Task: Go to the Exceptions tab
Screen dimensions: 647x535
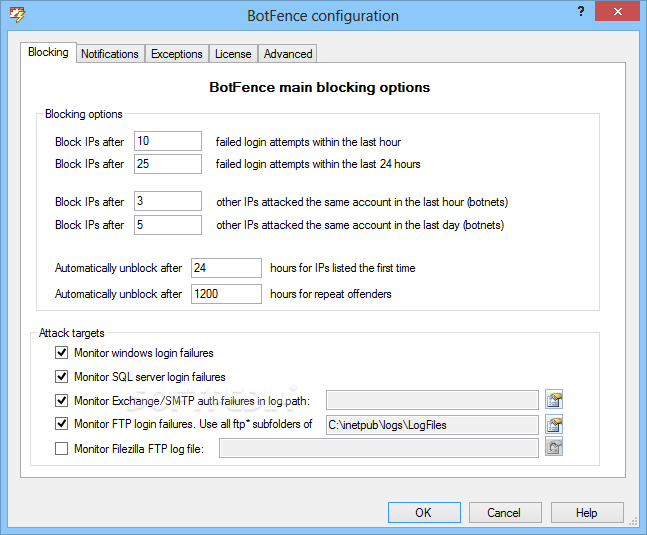Action: coord(177,54)
